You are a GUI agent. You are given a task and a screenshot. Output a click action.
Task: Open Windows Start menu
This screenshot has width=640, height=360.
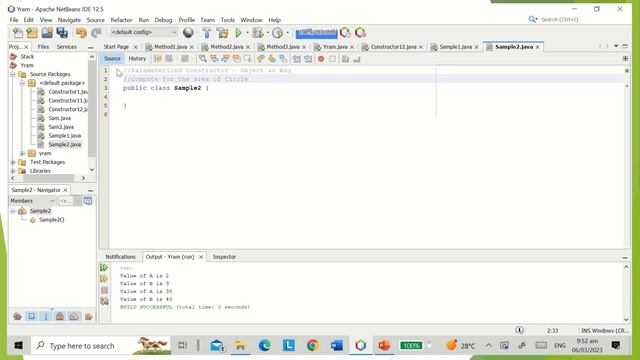(x=18, y=346)
